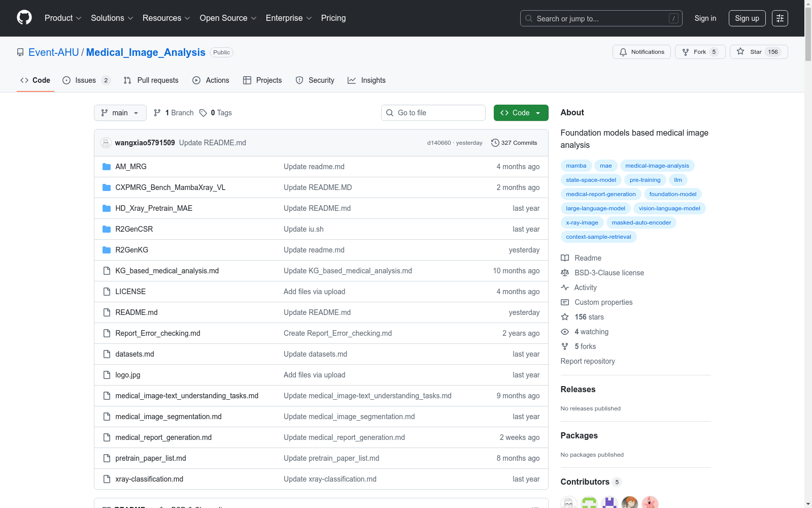Image resolution: width=812 pixels, height=508 pixels.
Task: Click the commit history clock icon
Action: coord(495,143)
